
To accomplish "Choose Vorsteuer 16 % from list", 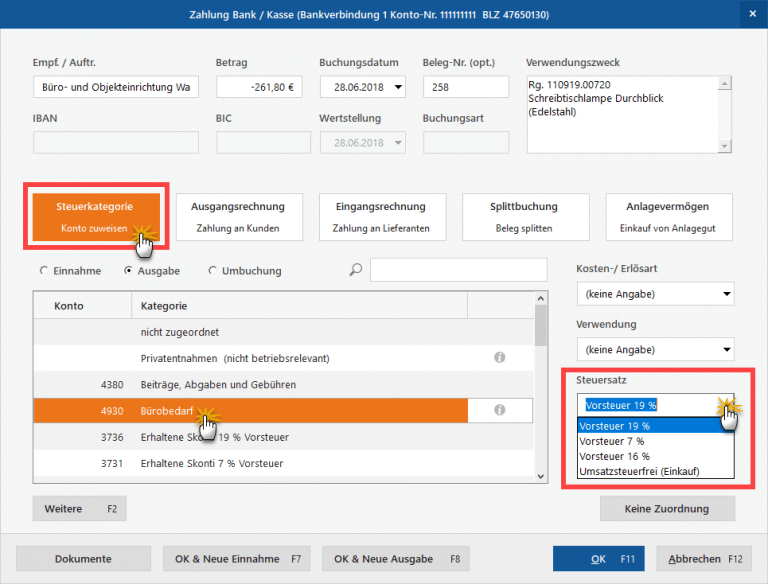I will pyautogui.click(x=655, y=456).
